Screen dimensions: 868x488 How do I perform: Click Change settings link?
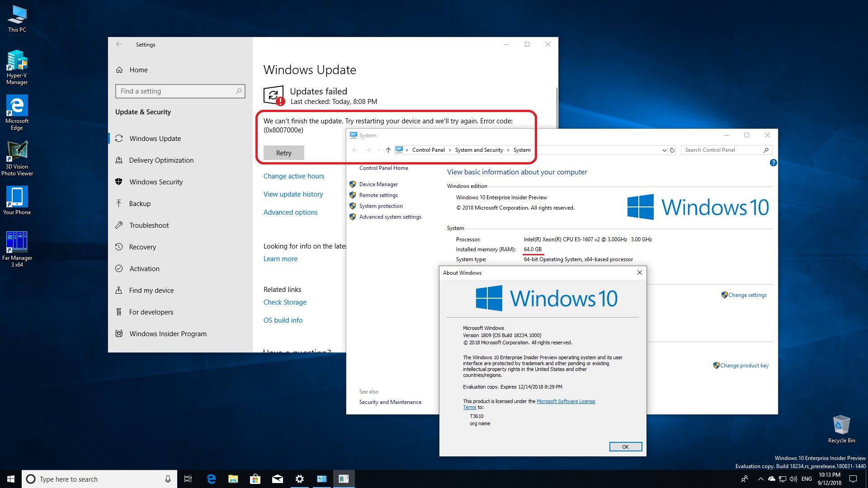coord(747,295)
